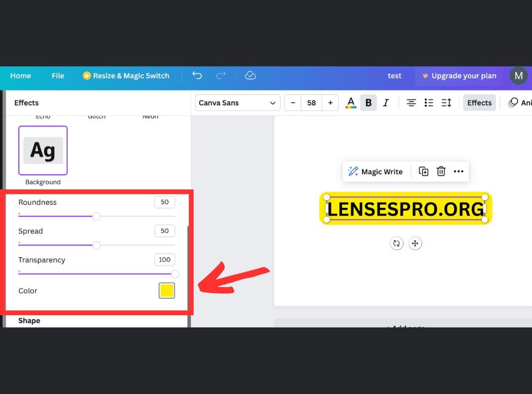Click the Effects panel heading

(27, 103)
